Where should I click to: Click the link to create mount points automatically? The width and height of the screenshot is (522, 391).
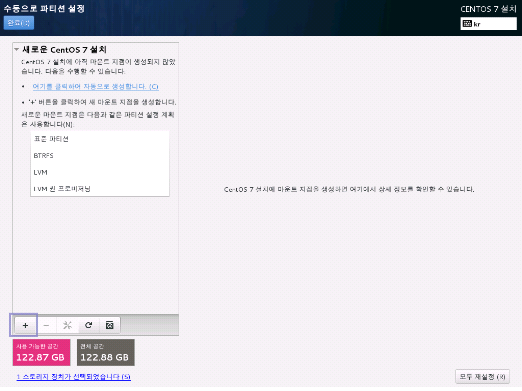95,87
